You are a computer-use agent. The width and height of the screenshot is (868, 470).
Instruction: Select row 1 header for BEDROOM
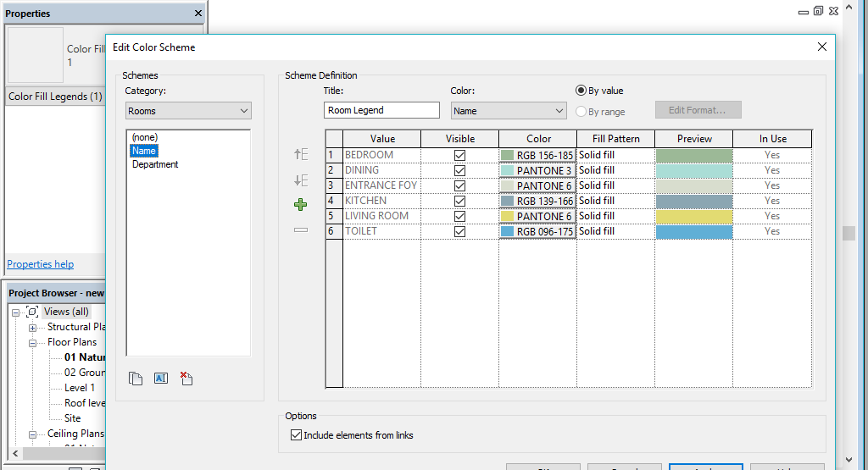coord(334,155)
